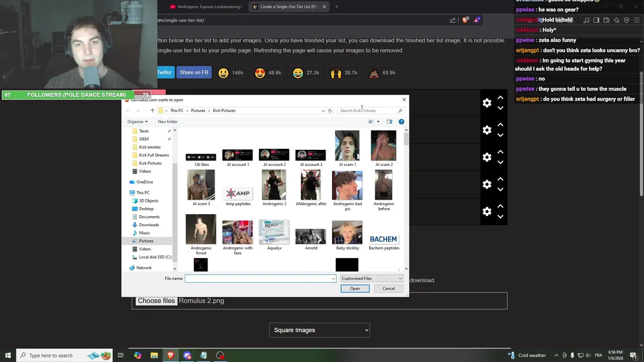Click the grinning emoji reaction 146k
Screen dimensions: 644x362
click(x=223, y=73)
